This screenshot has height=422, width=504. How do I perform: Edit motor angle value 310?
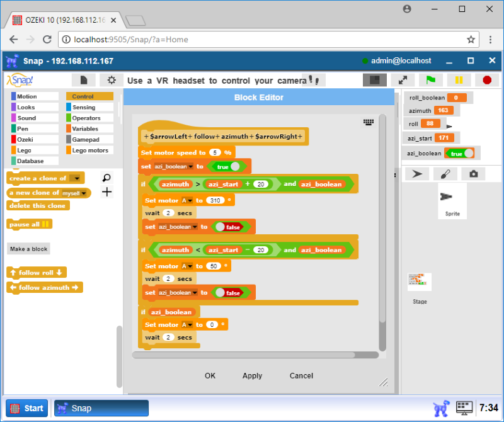[x=215, y=200]
